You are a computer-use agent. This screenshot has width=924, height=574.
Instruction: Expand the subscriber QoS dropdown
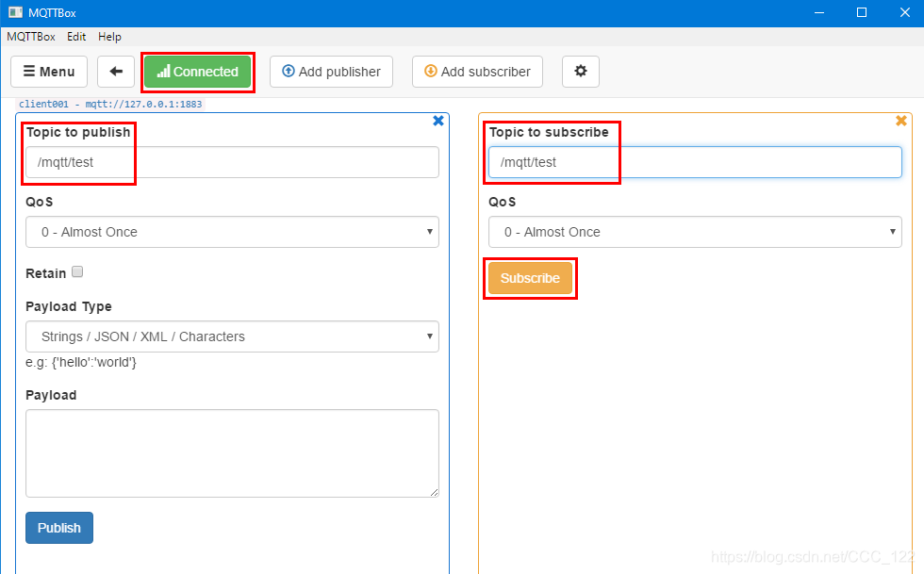tap(695, 232)
